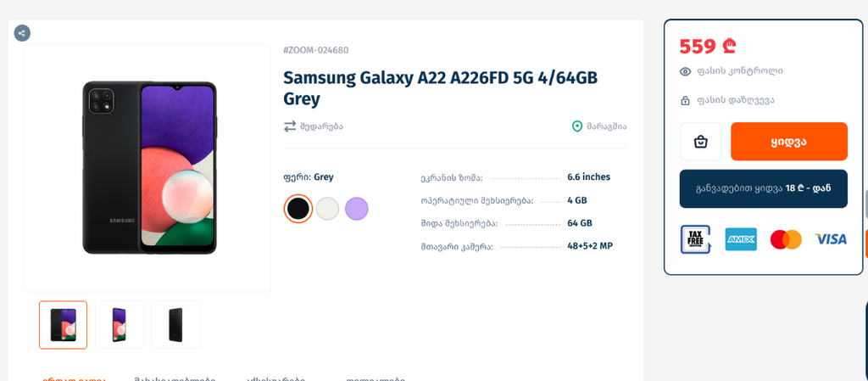Select the black color option
868x381 pixels.
tap(298, 208)
